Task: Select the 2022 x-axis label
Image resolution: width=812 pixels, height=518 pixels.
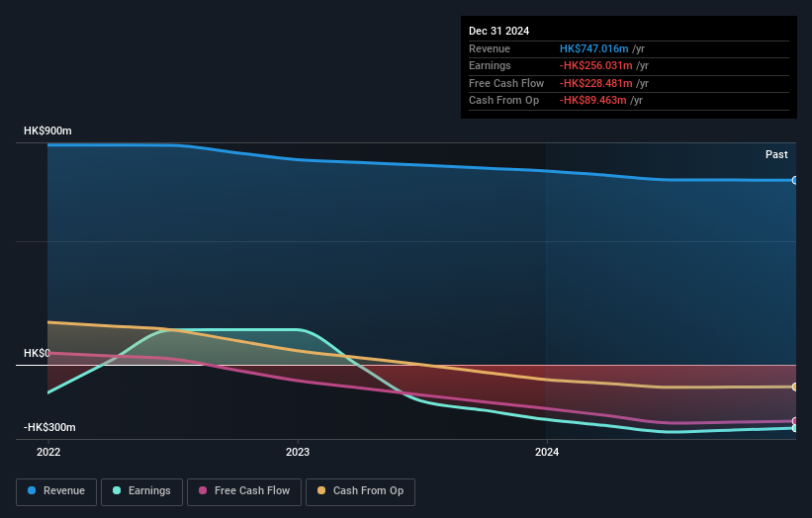Action: point(48,452)
